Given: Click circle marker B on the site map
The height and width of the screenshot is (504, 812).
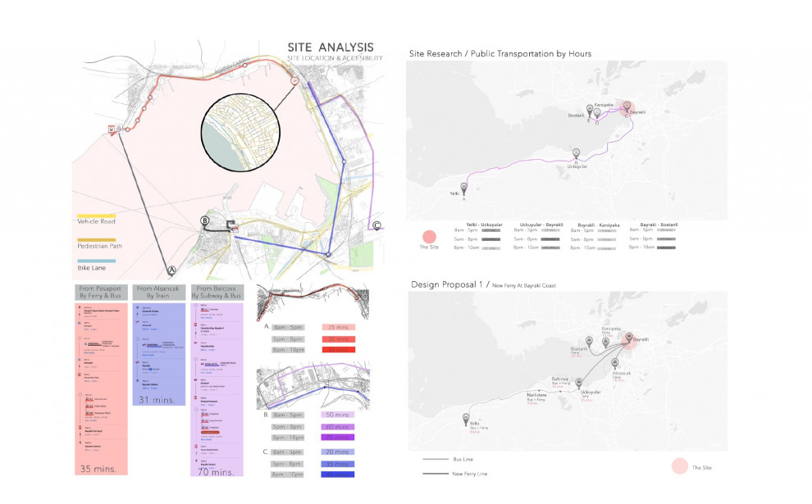Looking at the screenshot, I should [205, 221].
